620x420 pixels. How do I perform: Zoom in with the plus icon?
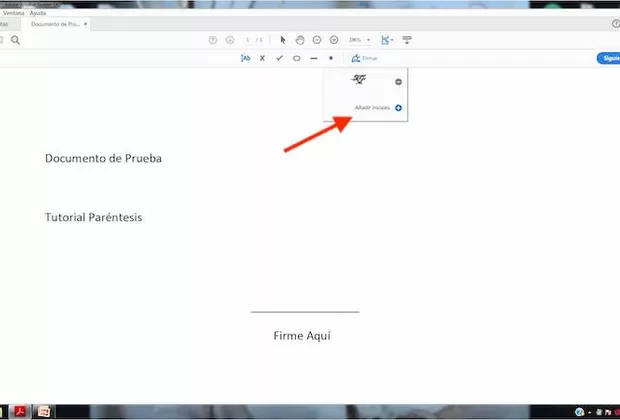(334, 40)
